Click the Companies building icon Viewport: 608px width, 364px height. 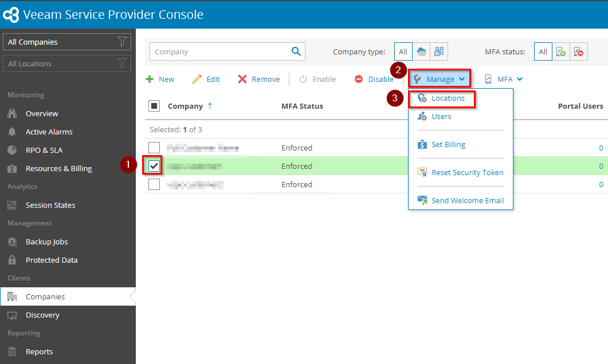(12, 296)
